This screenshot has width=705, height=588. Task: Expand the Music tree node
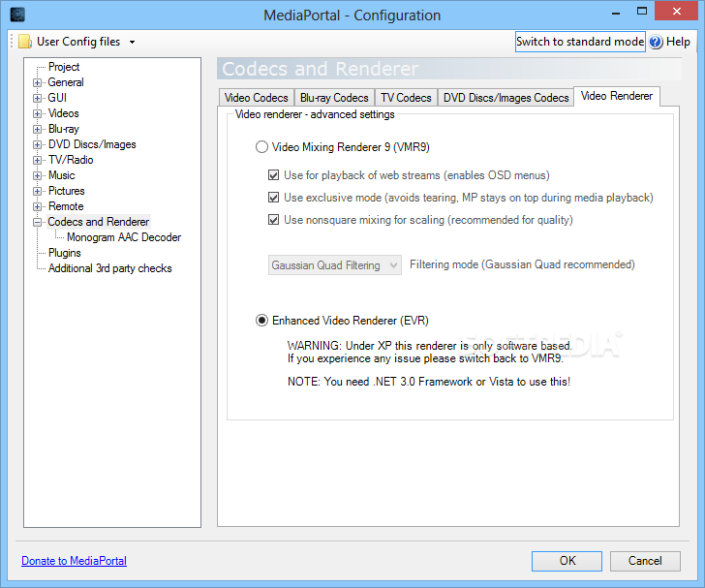click(x=38, y=175)
